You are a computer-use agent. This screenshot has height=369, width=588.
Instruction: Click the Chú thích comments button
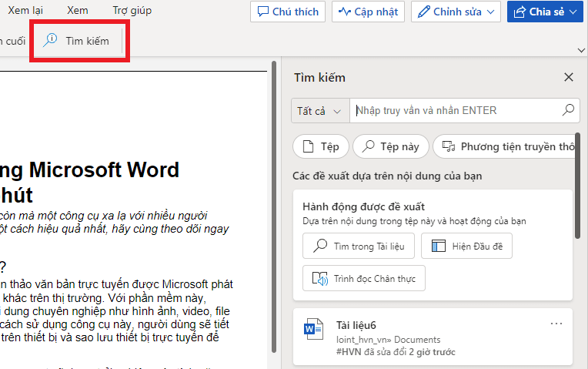coord(288,12)
